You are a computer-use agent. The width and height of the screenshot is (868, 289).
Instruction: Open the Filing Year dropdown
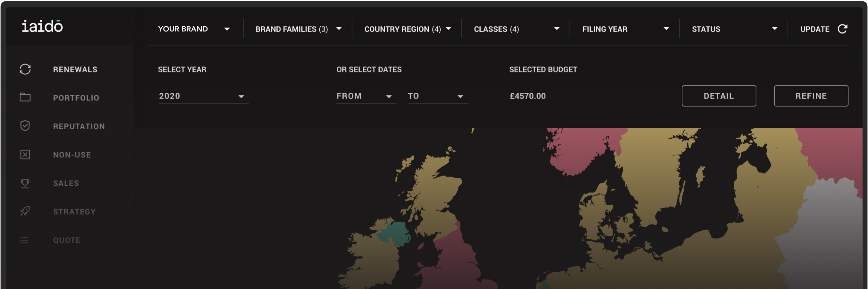point(625,29)
